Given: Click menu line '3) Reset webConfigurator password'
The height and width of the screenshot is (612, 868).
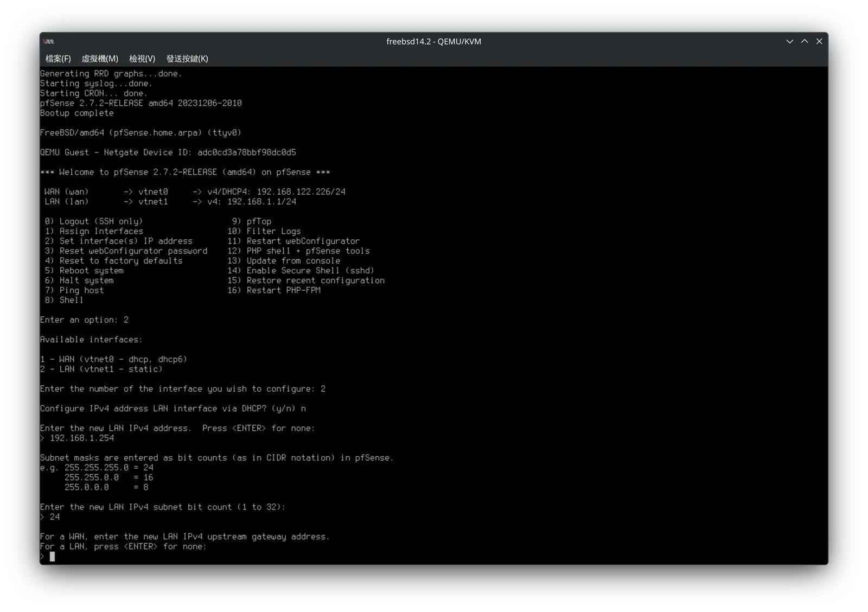Looking at the screenshot, I should point(126,251).
